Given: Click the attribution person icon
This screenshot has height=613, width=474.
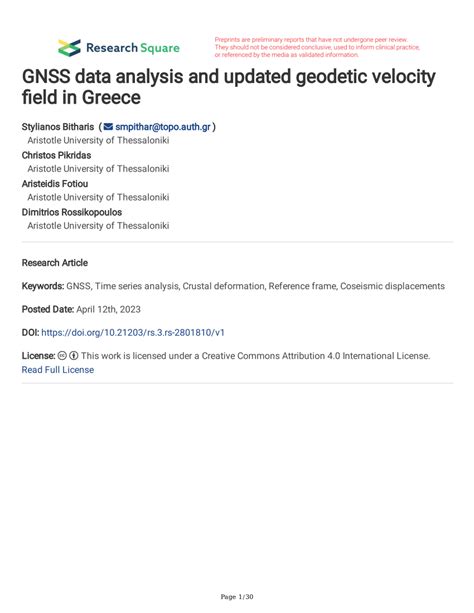Looking at the screenshot, I should (74, 356).
